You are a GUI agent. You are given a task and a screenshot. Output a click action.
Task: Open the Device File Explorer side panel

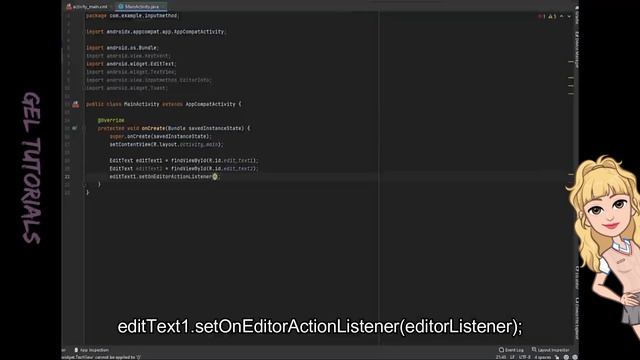tap(577, 319)
